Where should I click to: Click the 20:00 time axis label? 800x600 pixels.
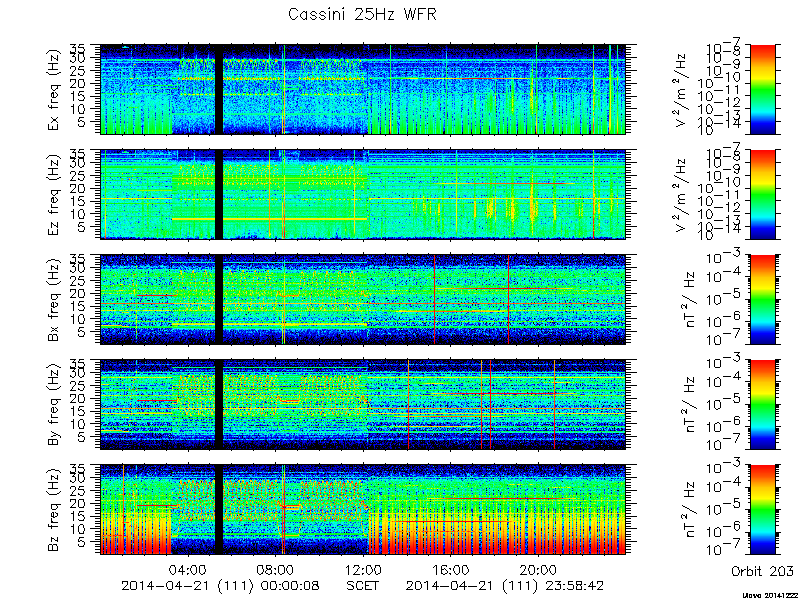pyautogui.click(x=538, y=569)
